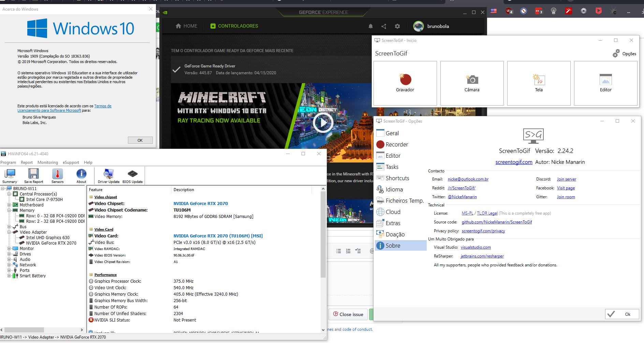Open nicke@outlook.com.br email link
The height and width of the screenshot is (343, 644).
pos(468,179)
